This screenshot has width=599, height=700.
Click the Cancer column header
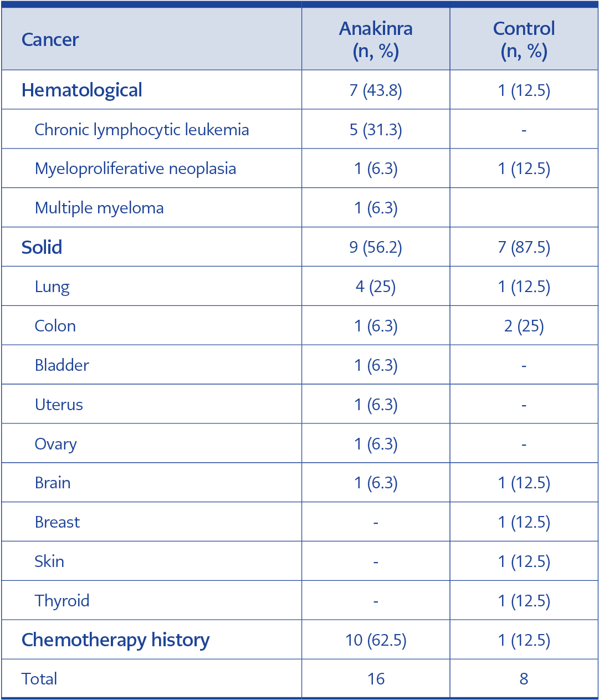click(x=50, y=40)
